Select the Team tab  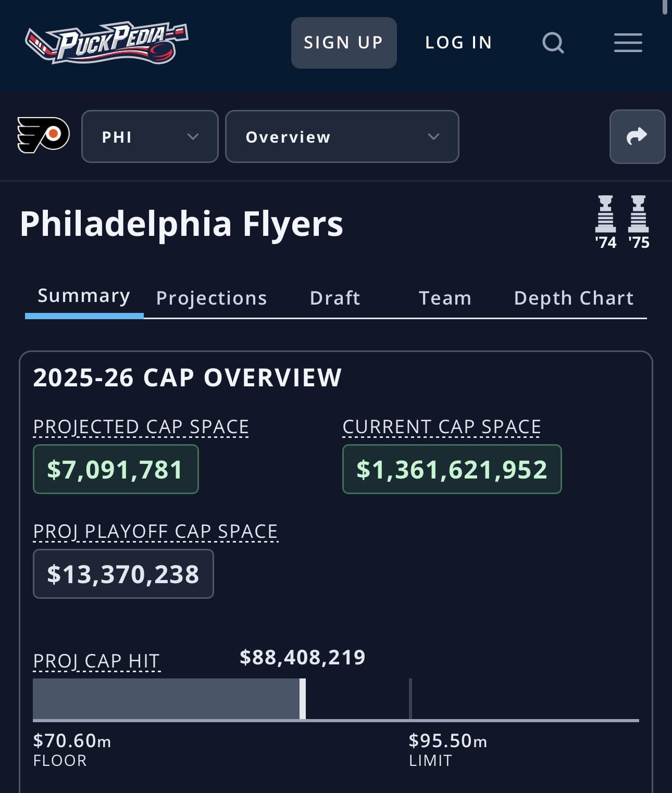445,298
